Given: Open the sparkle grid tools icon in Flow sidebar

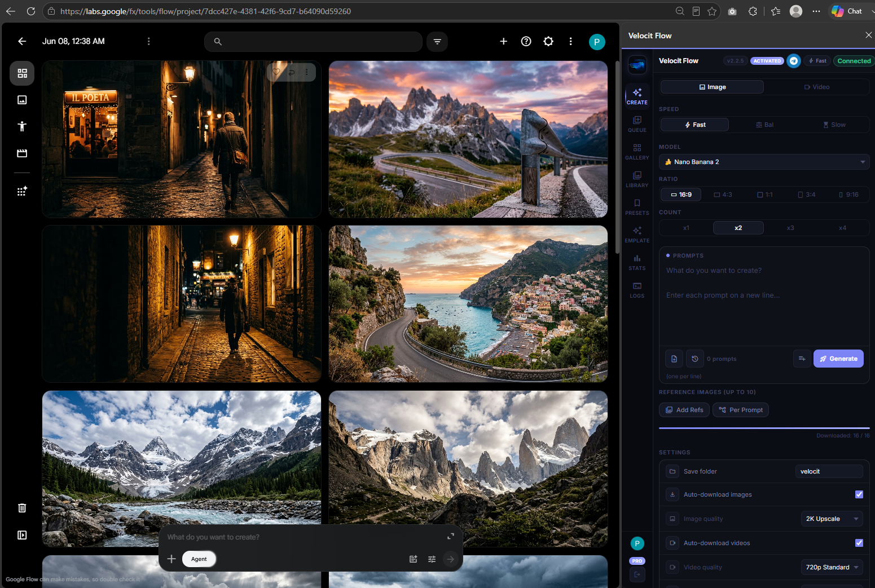Looking at the screenshot, I should pyautogui.click(x=22, y=192).
